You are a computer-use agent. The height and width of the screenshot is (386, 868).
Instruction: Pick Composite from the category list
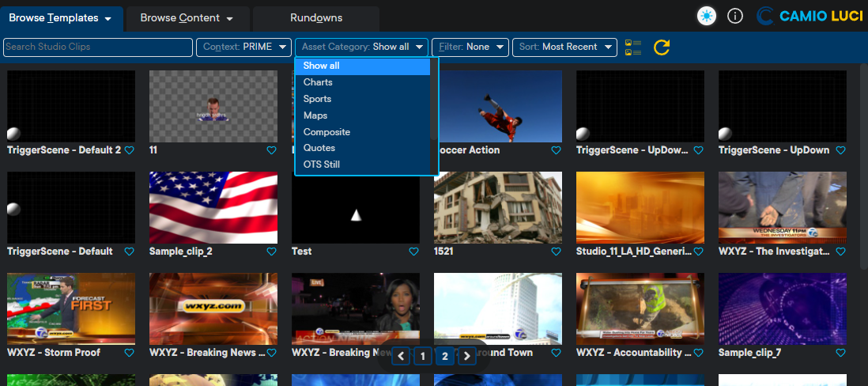coord(362,132)
